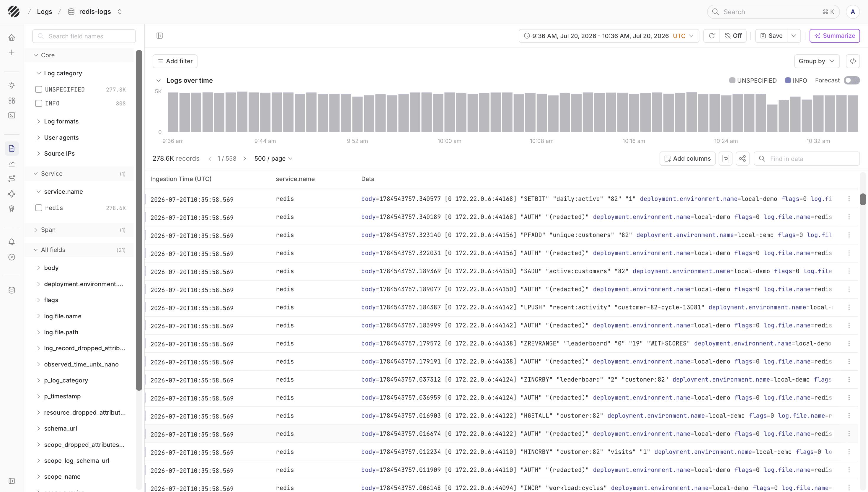The height and width of the screenshot is (492, 868).
Task: Go to previous page arrow
Action: pos(210,159)
